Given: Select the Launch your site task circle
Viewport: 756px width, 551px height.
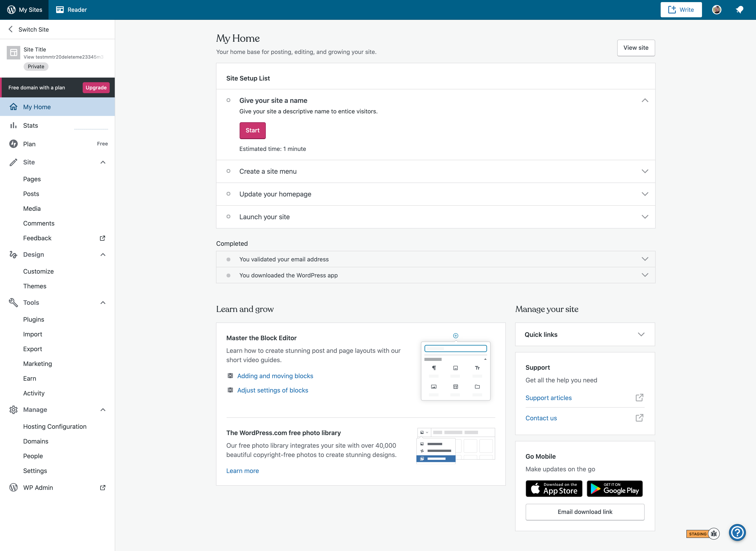Looking at the screenshot, I should (228, 216).
